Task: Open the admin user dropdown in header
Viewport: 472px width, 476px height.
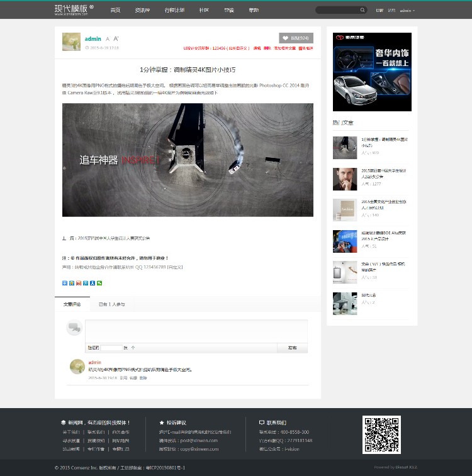Action: pos(407,11)
